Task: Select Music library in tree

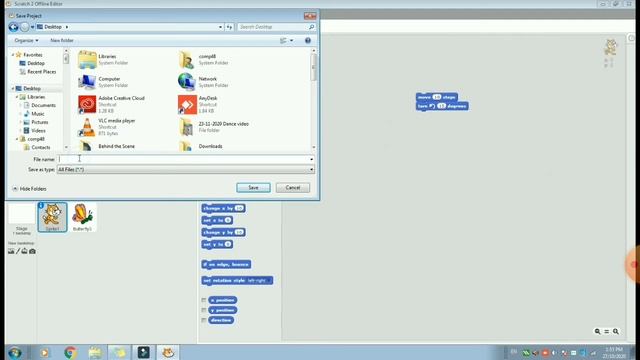Action: tap(38, 114)
